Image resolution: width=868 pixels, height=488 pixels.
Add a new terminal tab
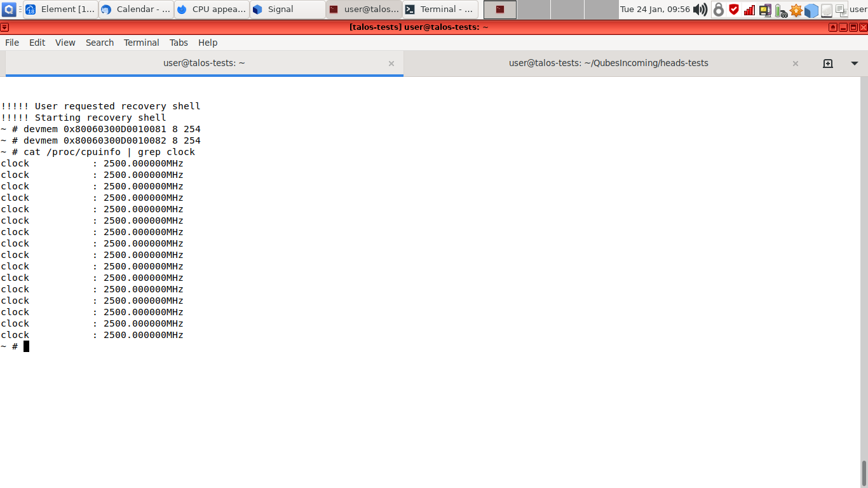828,64
